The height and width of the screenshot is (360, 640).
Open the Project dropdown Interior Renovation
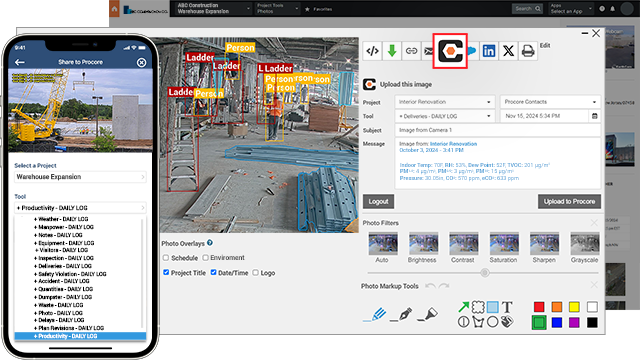(444, 102)
